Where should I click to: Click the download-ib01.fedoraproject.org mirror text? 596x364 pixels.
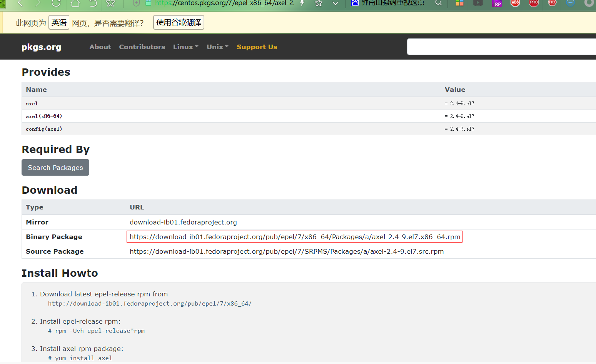click(183, 222)
